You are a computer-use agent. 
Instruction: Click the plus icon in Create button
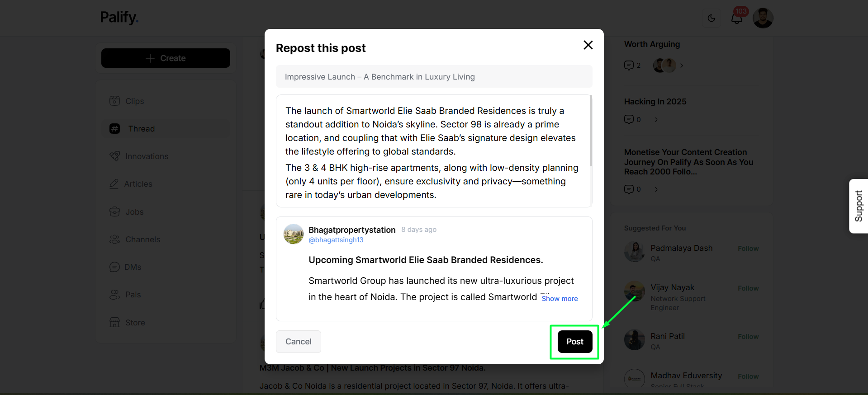click(150, 58)
